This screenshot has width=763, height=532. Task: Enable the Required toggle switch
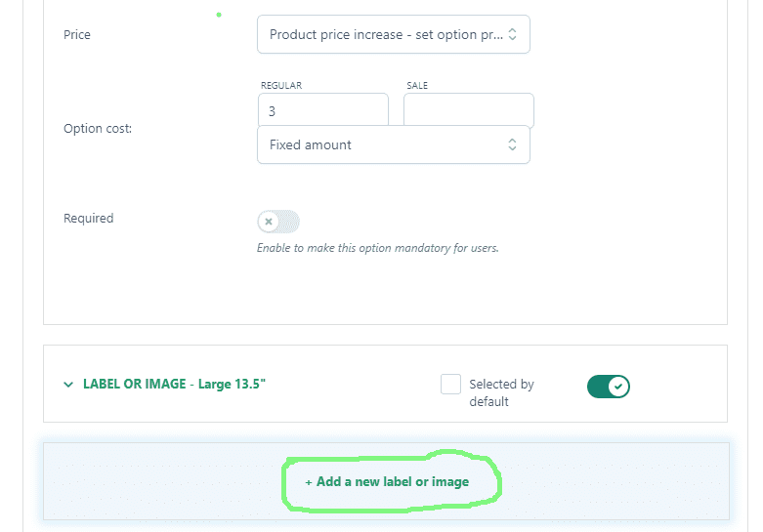tap(278, 222)
